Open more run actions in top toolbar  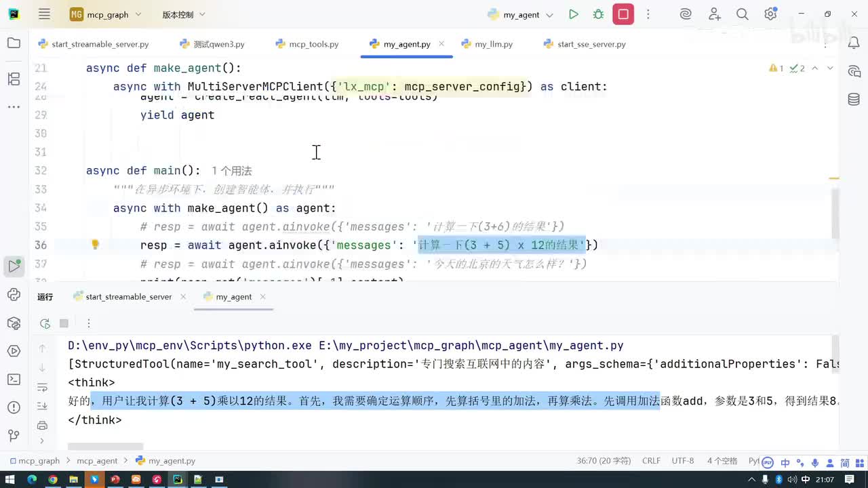[648, 14]
